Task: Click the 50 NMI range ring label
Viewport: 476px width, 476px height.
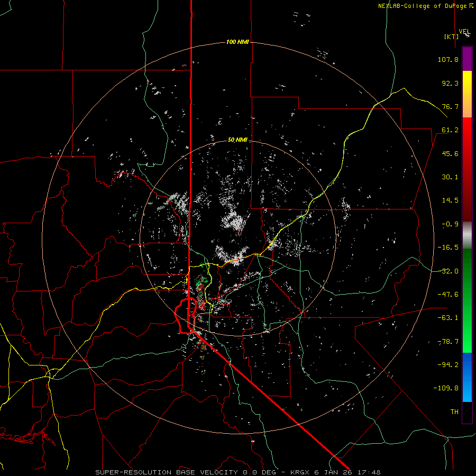Action: point(237,140)
